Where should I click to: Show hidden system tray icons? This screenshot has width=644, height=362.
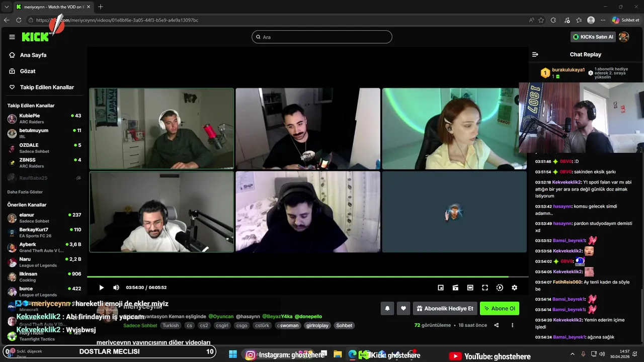(x=573, y=353)
